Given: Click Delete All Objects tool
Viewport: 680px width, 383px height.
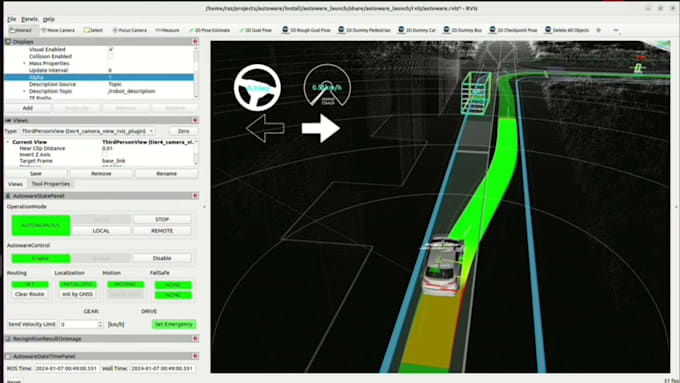Looking at the screenshot, I should click(x=568, y=30).
